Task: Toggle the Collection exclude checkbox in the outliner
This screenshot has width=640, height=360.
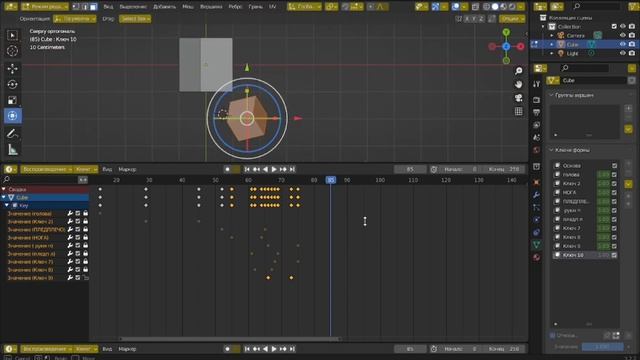Action: click(614, 27)
